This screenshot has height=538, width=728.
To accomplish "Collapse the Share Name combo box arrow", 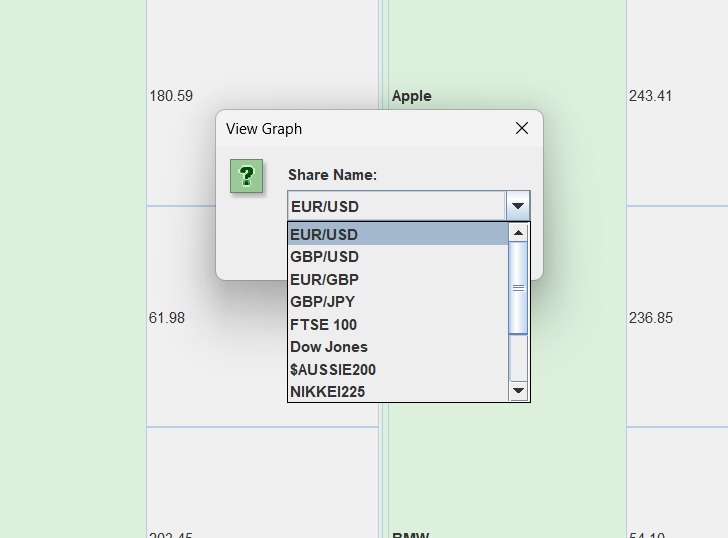I will [x=518, y=206].
